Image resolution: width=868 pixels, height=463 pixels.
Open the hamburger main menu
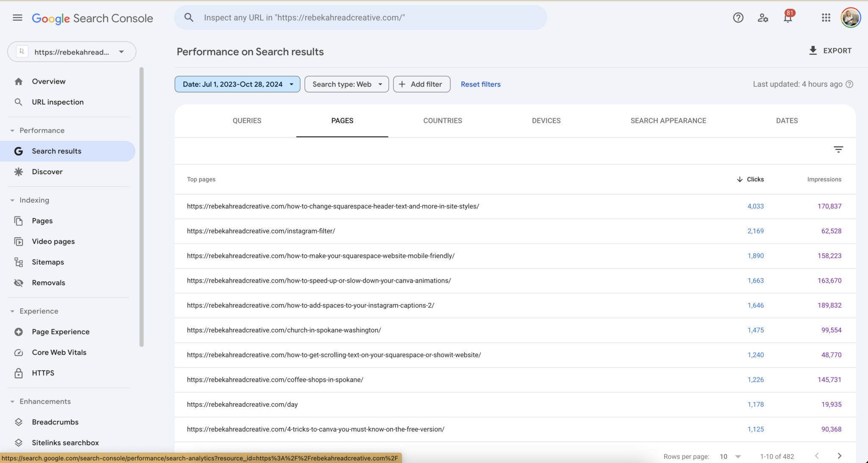pyautogui.click(x=17, y=18)
